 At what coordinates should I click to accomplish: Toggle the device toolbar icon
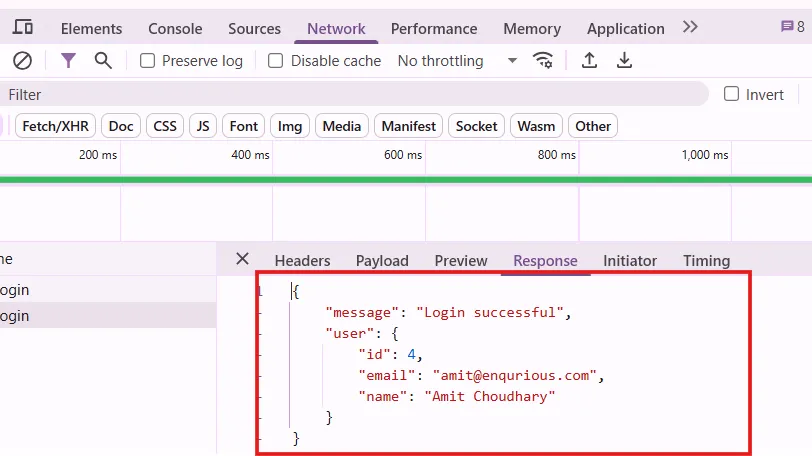pyautogui.click(x=23, y=28)
